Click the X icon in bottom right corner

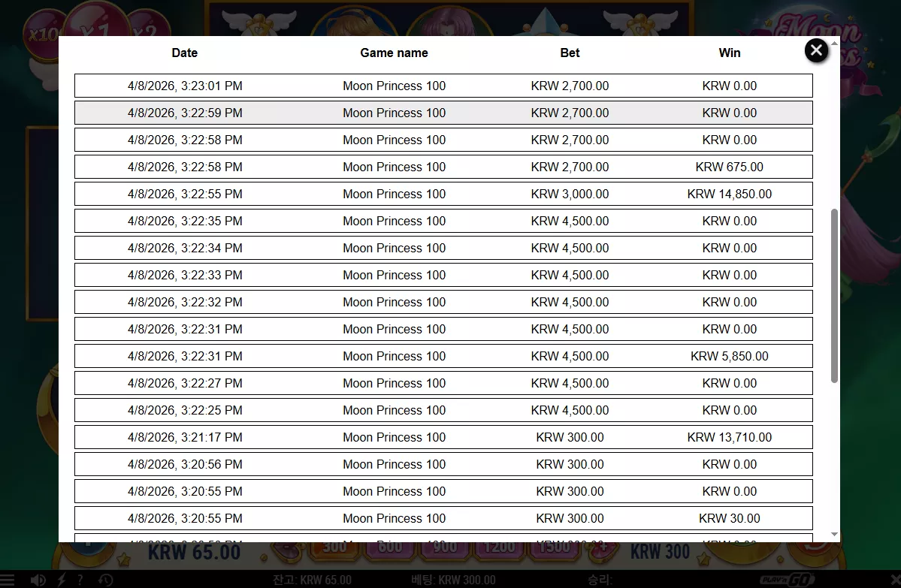pyautogui.click(x=895, y=580)
